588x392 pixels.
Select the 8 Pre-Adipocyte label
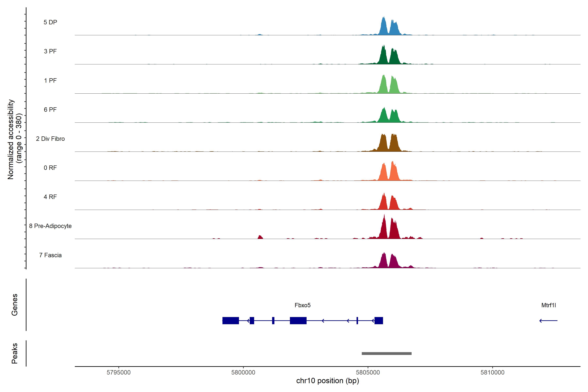[x=50, y=226]
